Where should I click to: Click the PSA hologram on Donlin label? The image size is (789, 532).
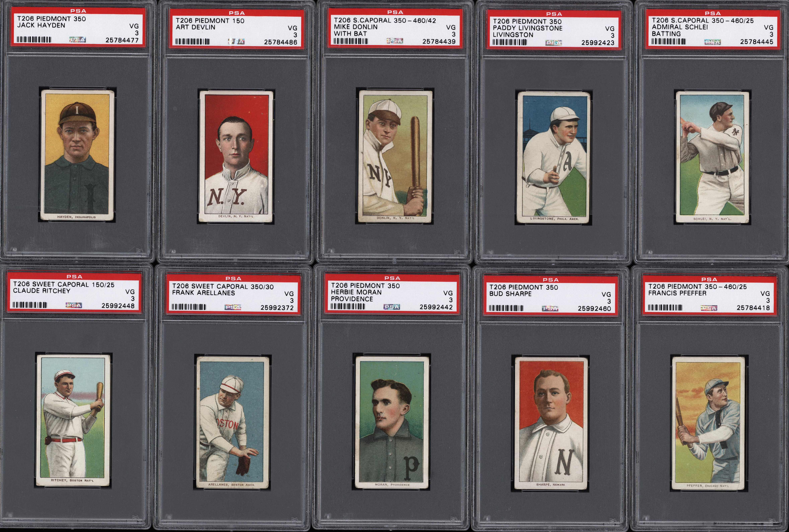394,41
